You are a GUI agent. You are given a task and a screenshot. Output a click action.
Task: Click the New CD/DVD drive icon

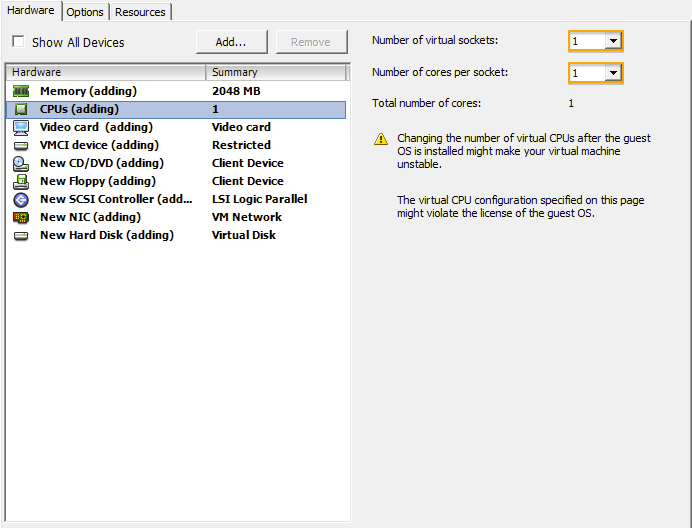[x=21, y=163]
